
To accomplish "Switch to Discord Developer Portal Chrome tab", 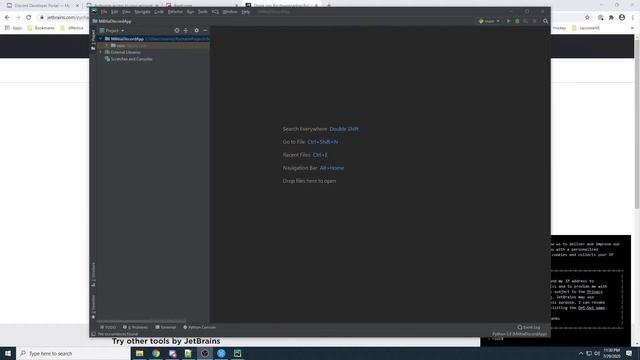I will click(x=42, y=6).
